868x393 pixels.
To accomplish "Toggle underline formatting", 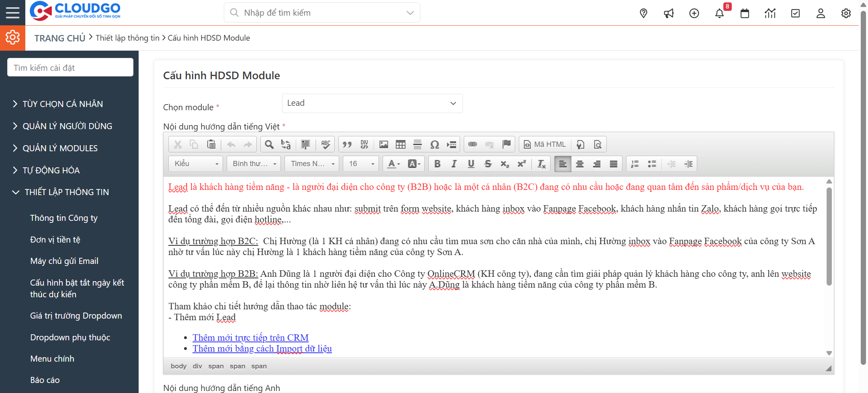I will point(471,164).
